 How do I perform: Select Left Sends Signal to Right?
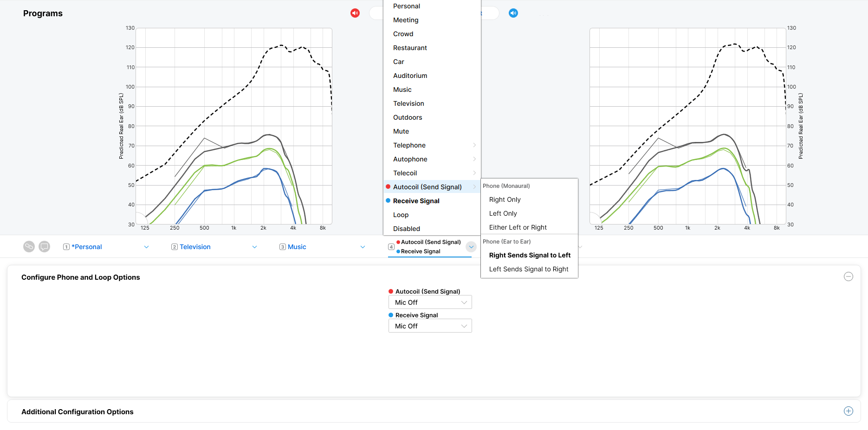click(530, 269)
